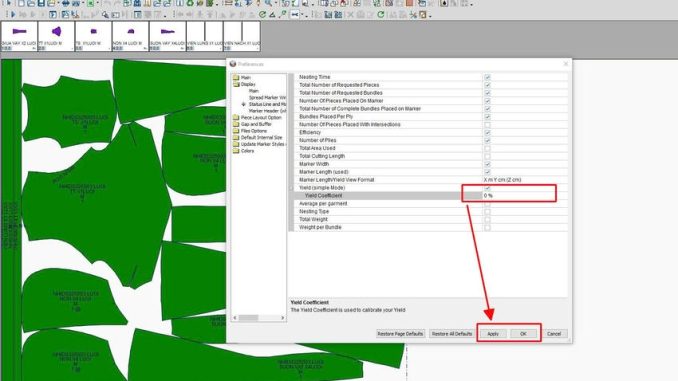Click the Yield Coefficient 0 % value field
Viewport: 678px width, 381px height.
pyautogui.click(x=525, y=196)
